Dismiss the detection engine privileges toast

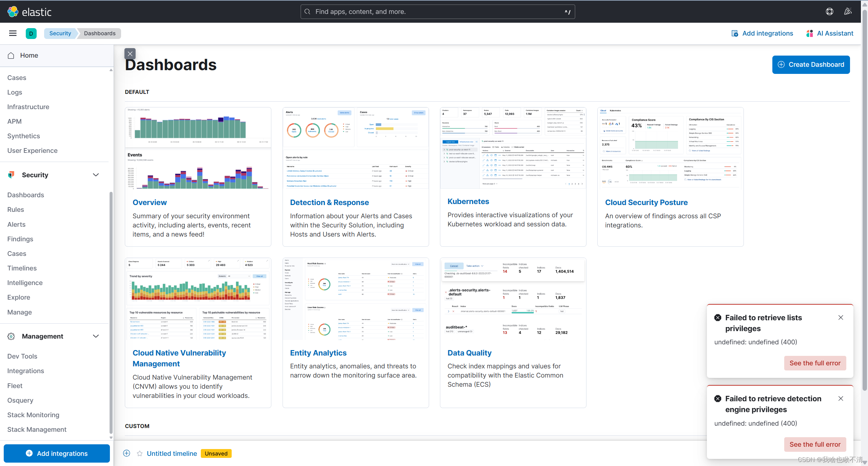pyautogui.click(x=841, y=399)
